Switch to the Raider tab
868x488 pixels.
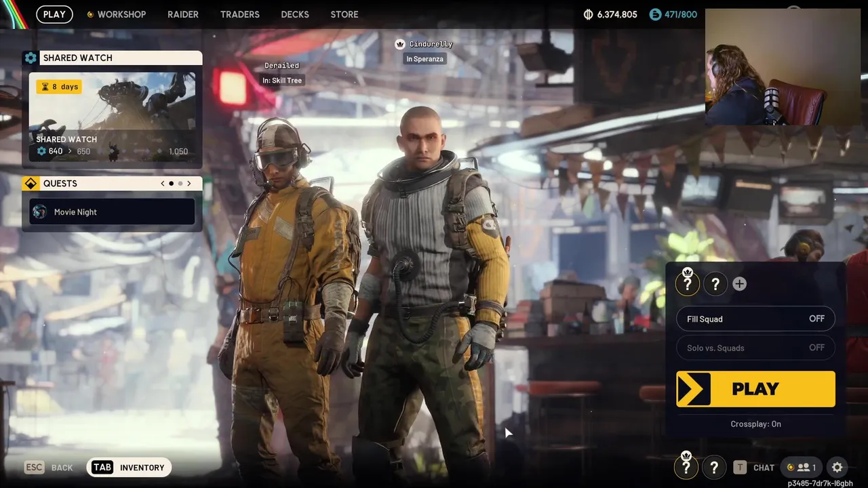183,14
